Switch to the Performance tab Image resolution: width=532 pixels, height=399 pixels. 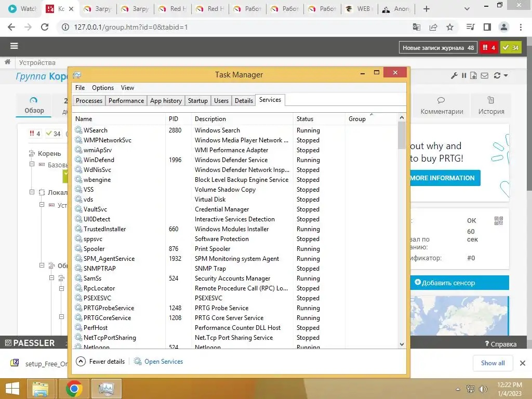[126, 101]
